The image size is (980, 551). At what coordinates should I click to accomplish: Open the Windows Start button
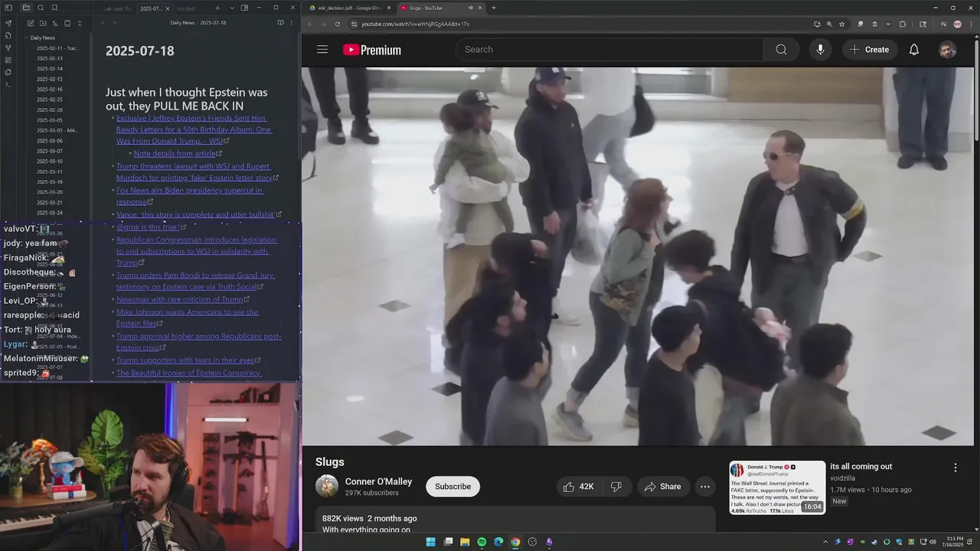(x=430, y=542)
